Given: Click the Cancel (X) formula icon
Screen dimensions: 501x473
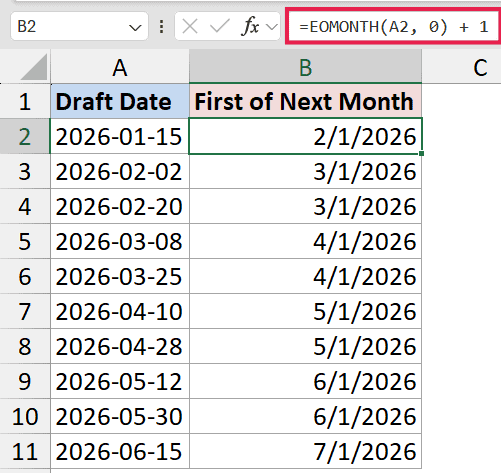Looking at the screenshot, I should (x=190, y=26).
